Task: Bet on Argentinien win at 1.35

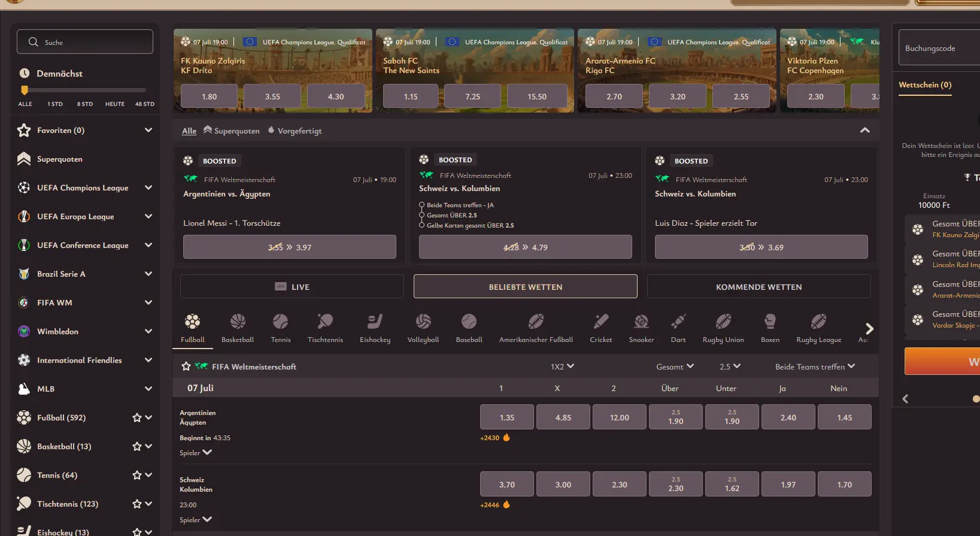Action: [507, 417]
